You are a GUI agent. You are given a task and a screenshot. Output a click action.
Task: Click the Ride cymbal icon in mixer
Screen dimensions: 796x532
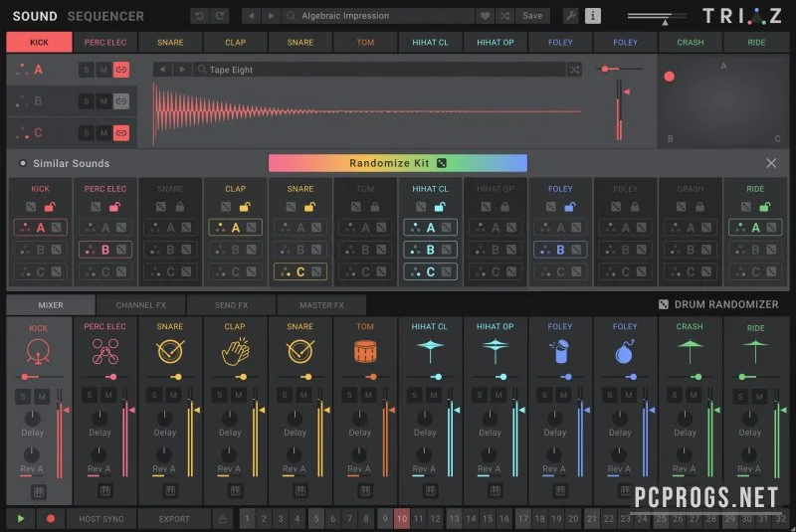click(755, 351)
